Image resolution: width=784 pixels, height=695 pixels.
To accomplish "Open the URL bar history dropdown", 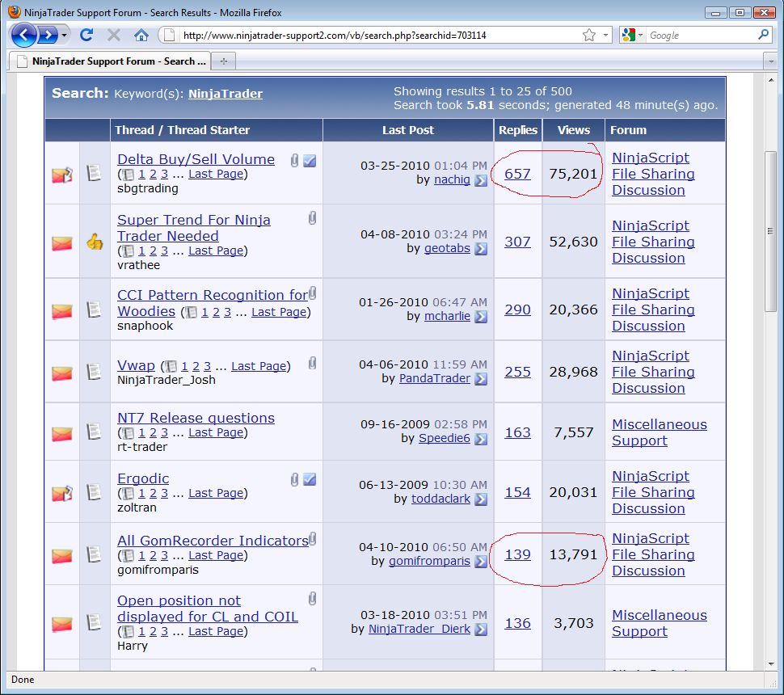I will pyautogui.click(x=605, y=35).
